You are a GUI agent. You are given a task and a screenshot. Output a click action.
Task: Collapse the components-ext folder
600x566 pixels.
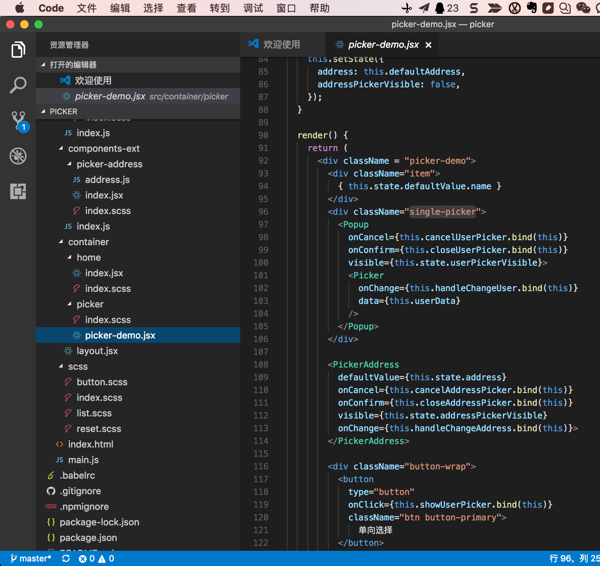click(x=102, y=149)
